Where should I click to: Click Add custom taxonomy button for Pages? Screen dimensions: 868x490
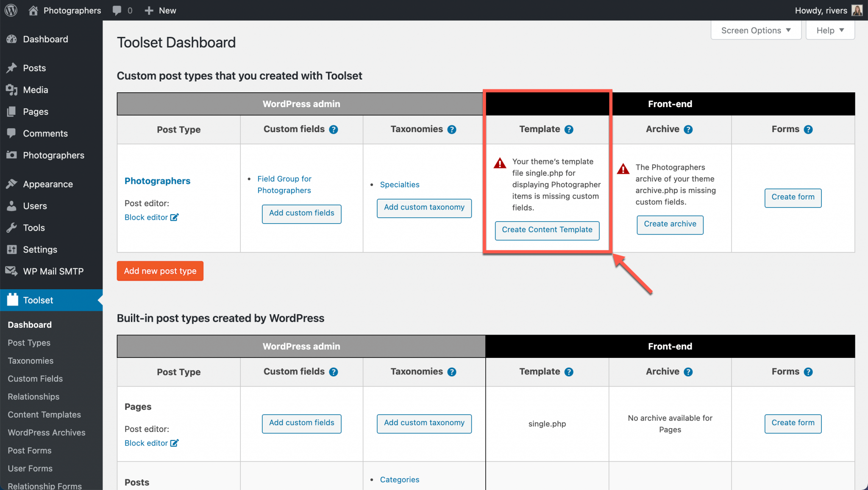[x=424, y=424]
